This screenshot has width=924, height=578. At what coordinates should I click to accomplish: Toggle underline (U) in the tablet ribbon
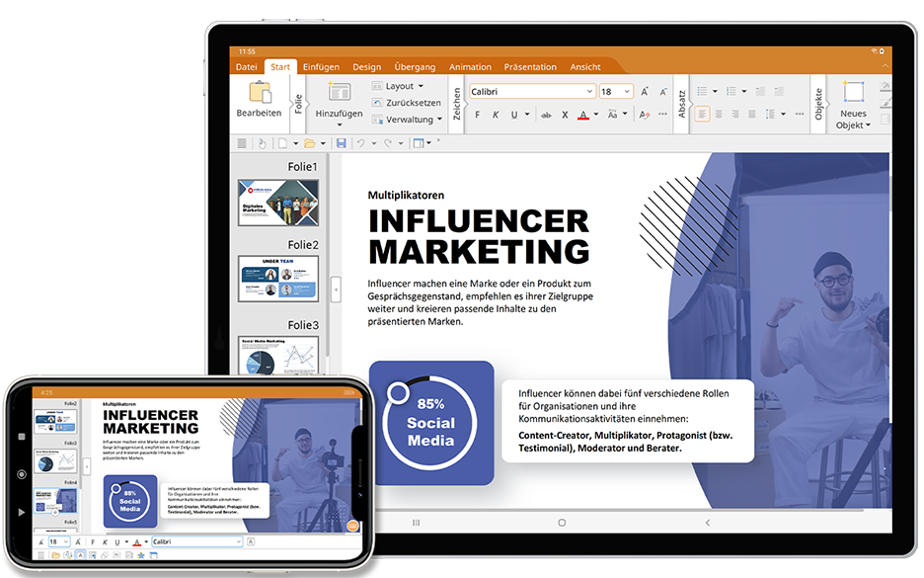coord(514,115)
